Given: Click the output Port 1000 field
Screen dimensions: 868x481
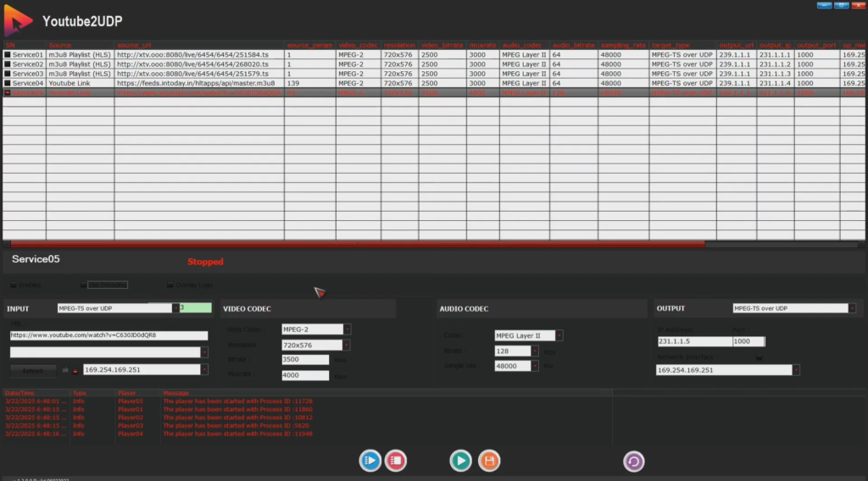Looking at the screenshot, I should pos(748,341).
